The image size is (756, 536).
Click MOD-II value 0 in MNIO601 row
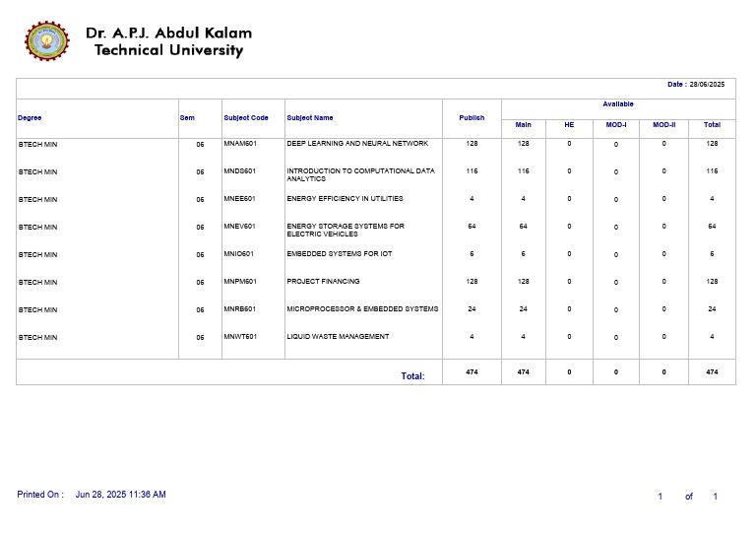point(663,254)
